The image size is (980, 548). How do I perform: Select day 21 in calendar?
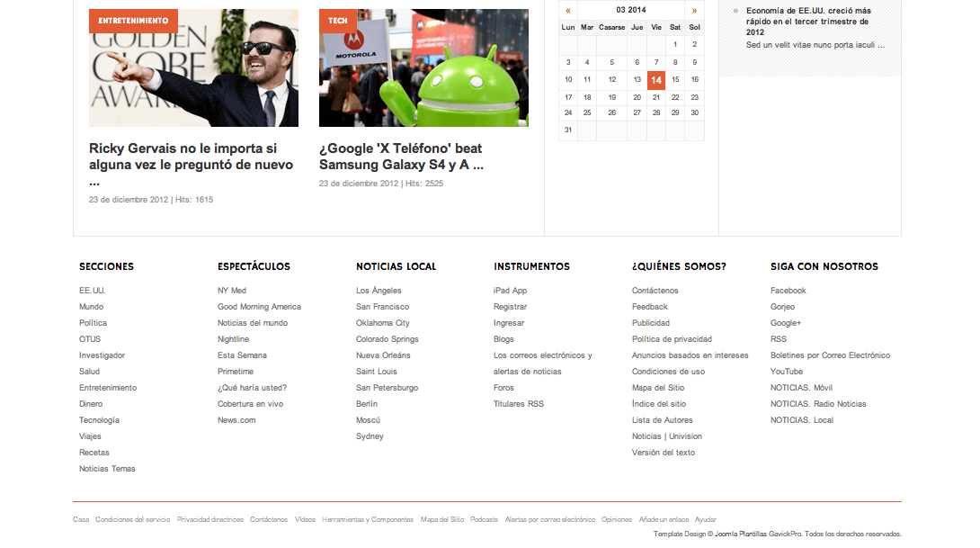[656, 97]
